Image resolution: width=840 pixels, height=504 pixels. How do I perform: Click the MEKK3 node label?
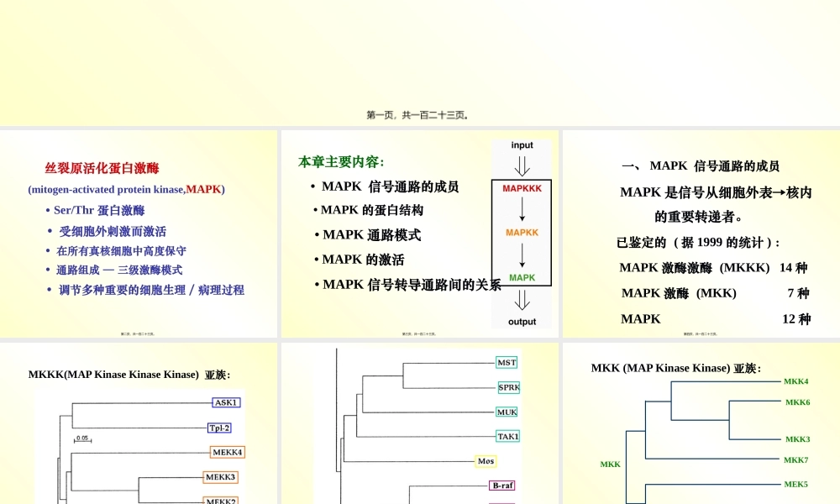click(222, 477)
